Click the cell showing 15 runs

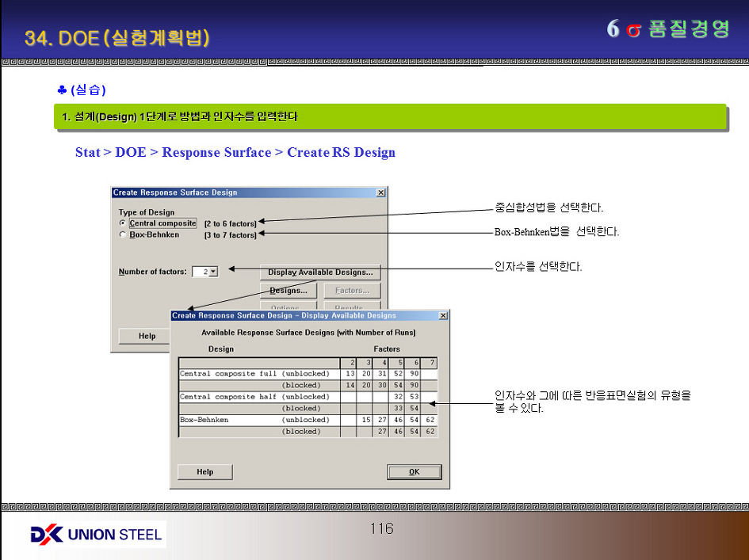(365, 420)
